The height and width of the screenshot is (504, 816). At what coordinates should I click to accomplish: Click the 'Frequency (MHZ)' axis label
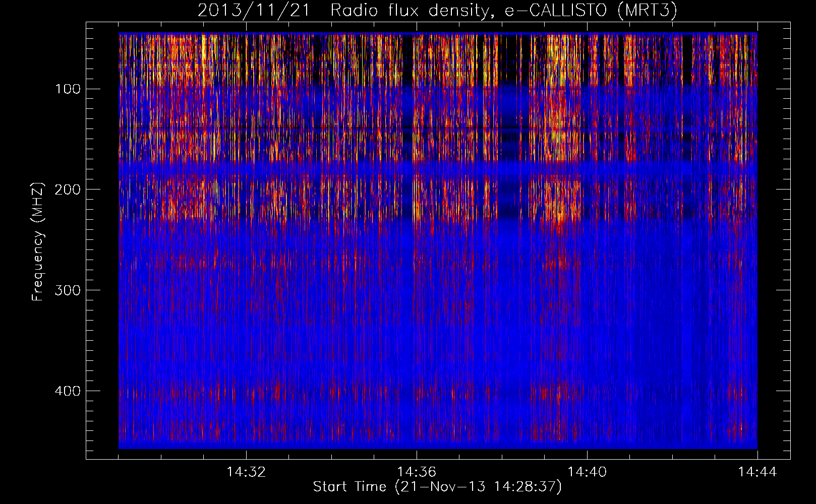point(38,241)
